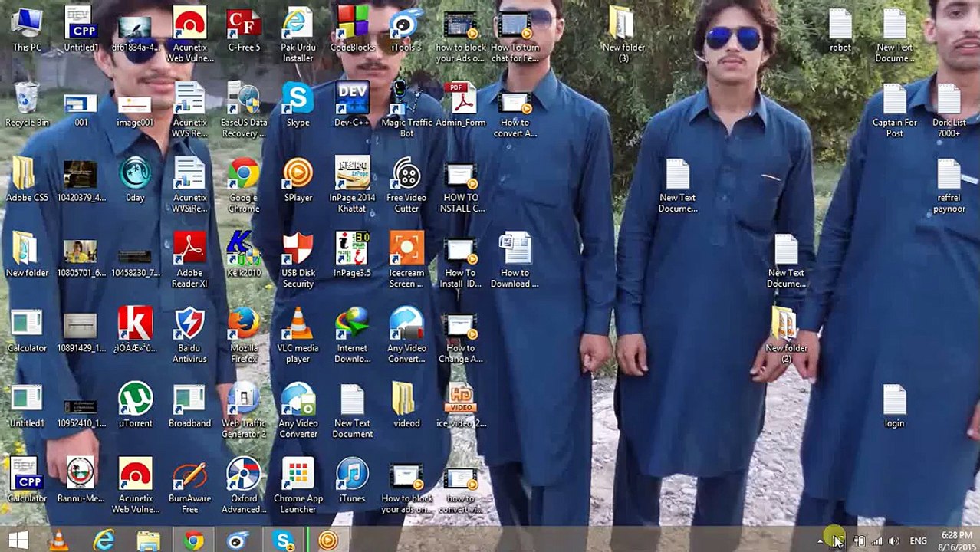Viewport: 980px width, 552px height.
Task: Open VLC media player shortcut
Action: 298,337
